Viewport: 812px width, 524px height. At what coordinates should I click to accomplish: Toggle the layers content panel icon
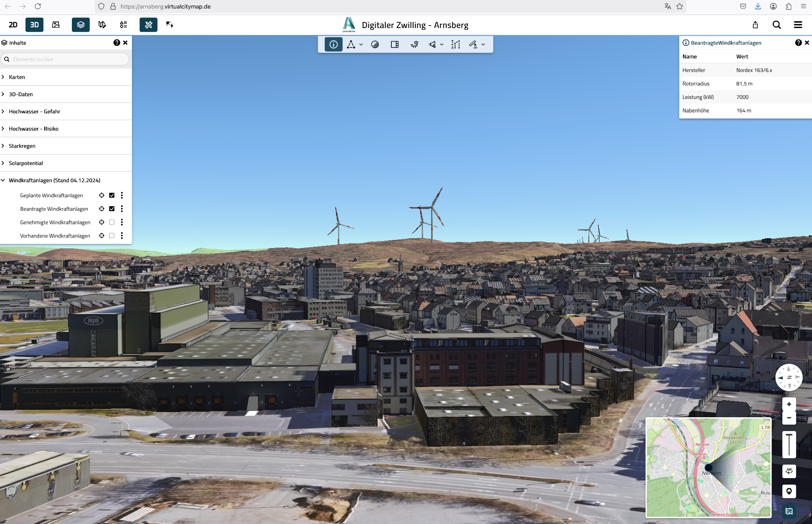tap(80, 25)
